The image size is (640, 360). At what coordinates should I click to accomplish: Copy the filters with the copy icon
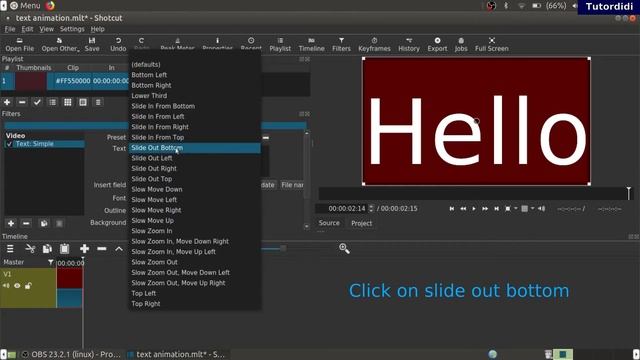44,223
